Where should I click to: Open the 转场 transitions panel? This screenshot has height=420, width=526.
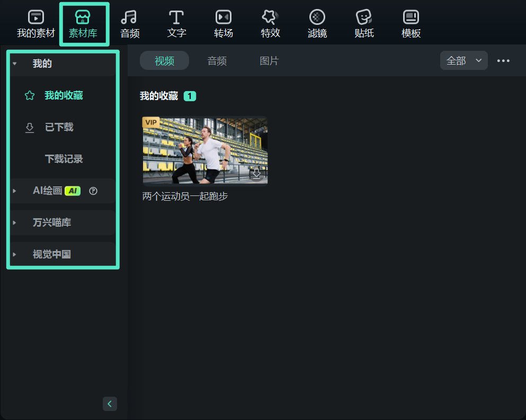click(223, 23)
